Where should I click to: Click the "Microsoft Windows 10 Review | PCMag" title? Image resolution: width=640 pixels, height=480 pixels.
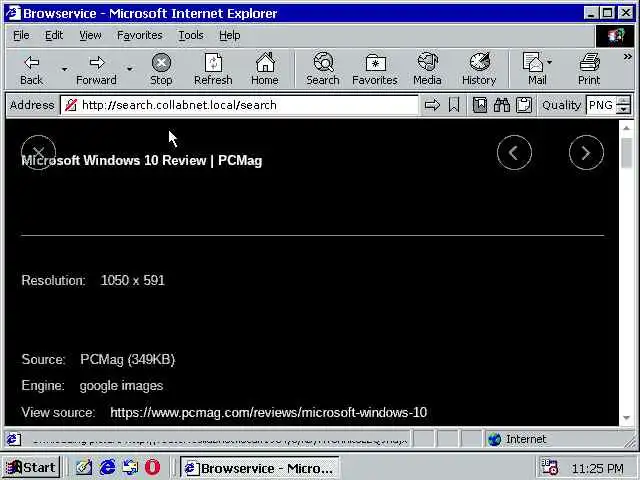click(x=142, y=160)
